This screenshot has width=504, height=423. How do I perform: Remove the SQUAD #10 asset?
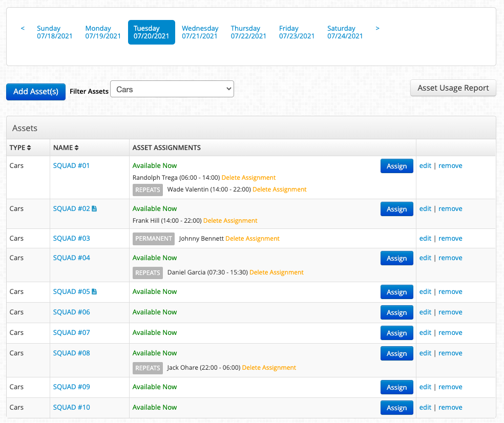tap(450, 408)
